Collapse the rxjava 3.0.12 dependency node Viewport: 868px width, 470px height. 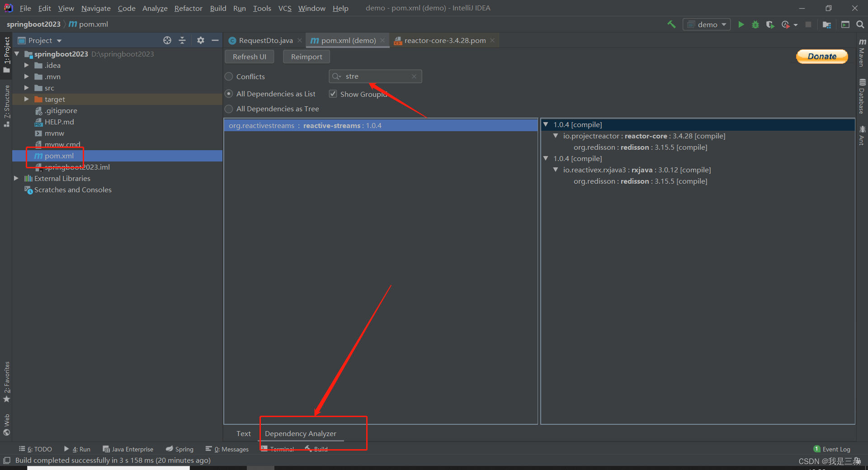pyautogui.click(x=556, y=170)
